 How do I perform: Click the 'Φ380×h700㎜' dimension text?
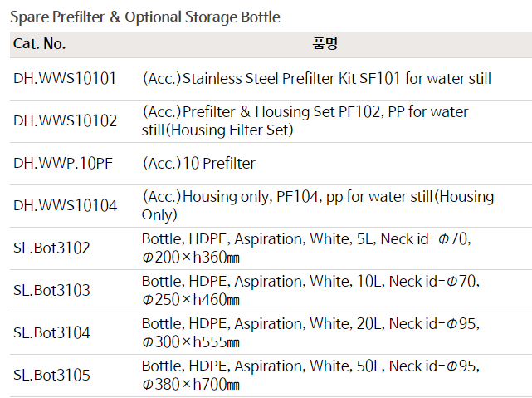pyautogui.click(x=190, y=385)
